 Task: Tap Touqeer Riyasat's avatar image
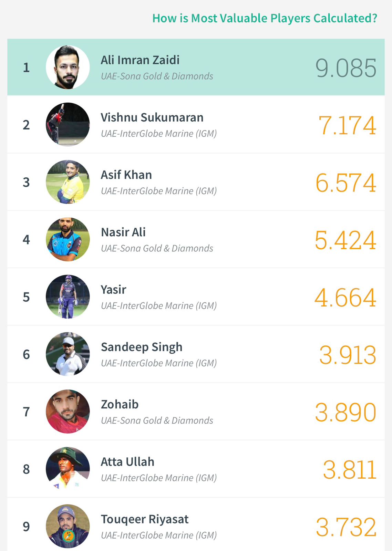[68, 526]
